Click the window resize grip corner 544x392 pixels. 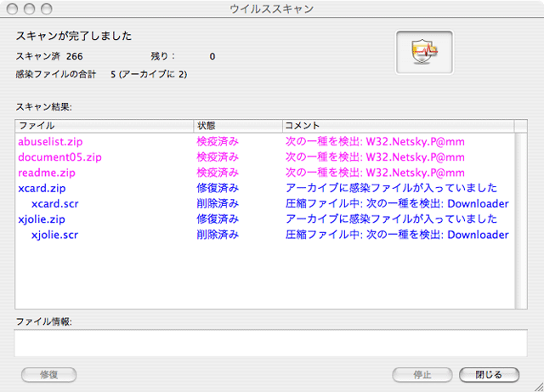pyautogui.click(x=539, y=387)
